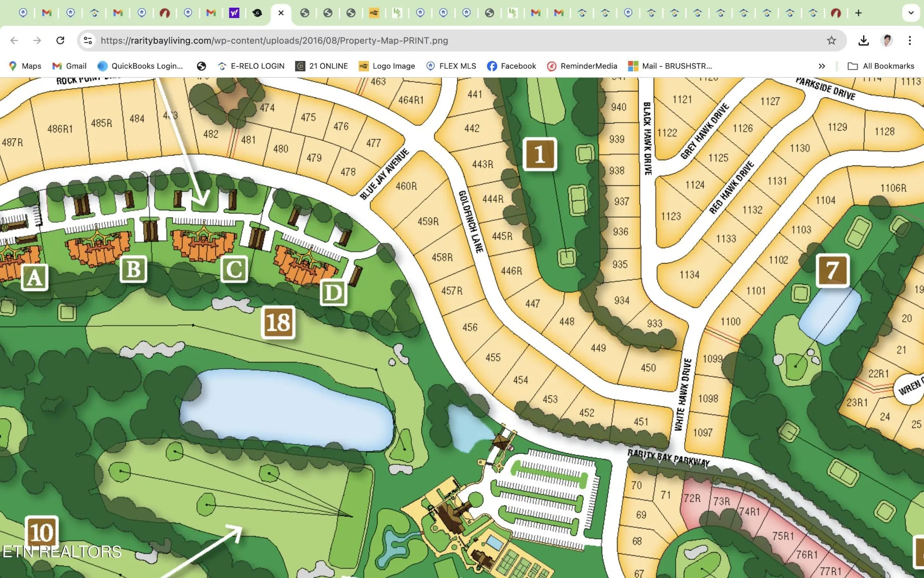Screen dimensions: 924x578
Task: Open a new tab with plus button
Action: click(x=858, y=13)
